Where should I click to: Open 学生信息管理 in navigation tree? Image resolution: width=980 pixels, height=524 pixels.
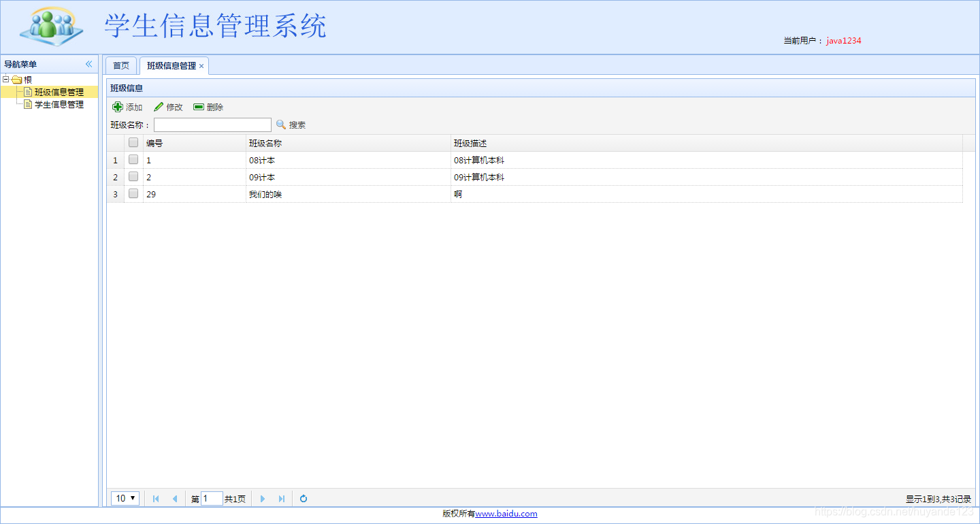[x=59, y=104]
